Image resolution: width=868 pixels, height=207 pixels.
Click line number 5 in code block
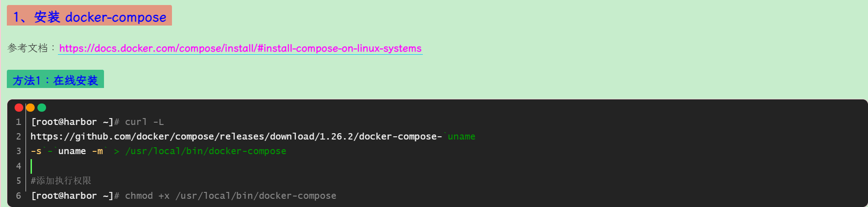18,181
